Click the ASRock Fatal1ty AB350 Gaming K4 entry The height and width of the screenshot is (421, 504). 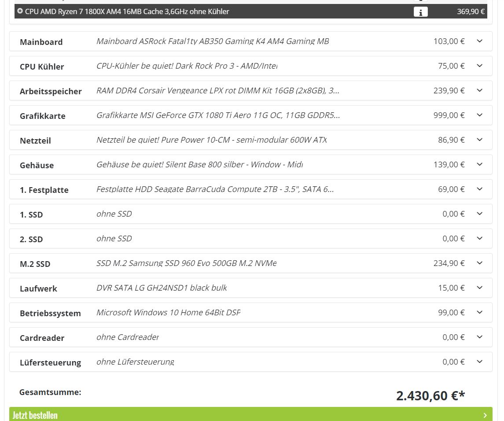[x=213, y=41]
